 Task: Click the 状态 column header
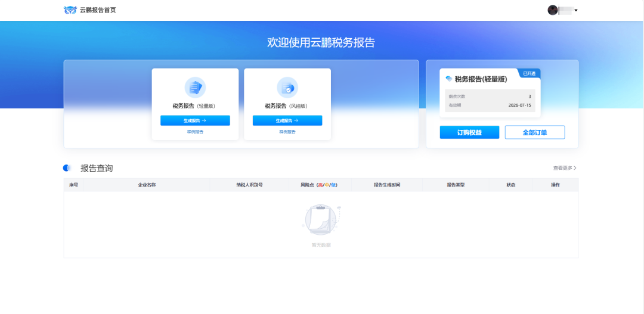(x=511, y=185)
